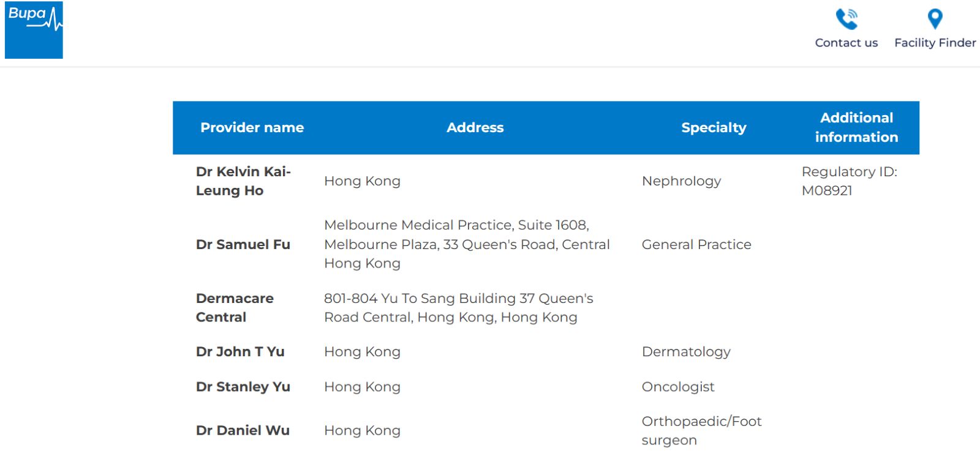Screen dimensions: 980x467
Task: Click the Specialty column header
Action: [714, 127]
